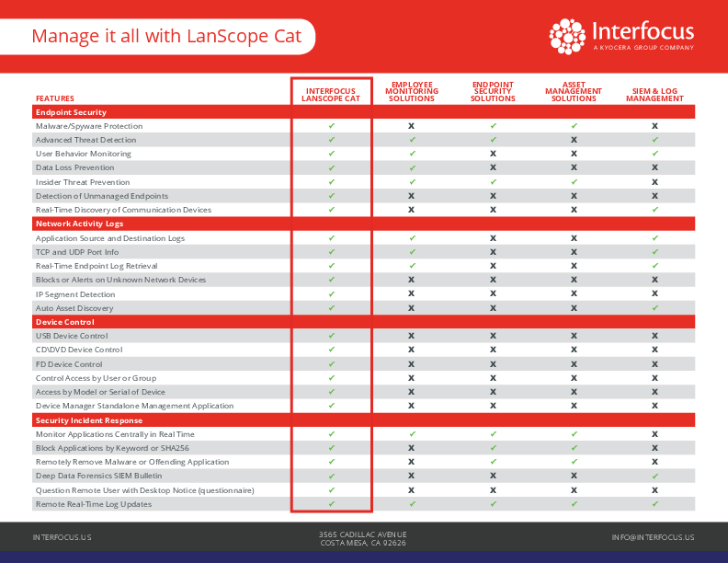Click SIEM & Log X for Malware/Spyware Protection
The image size is (728, 563).
click(x=654, y=126)
